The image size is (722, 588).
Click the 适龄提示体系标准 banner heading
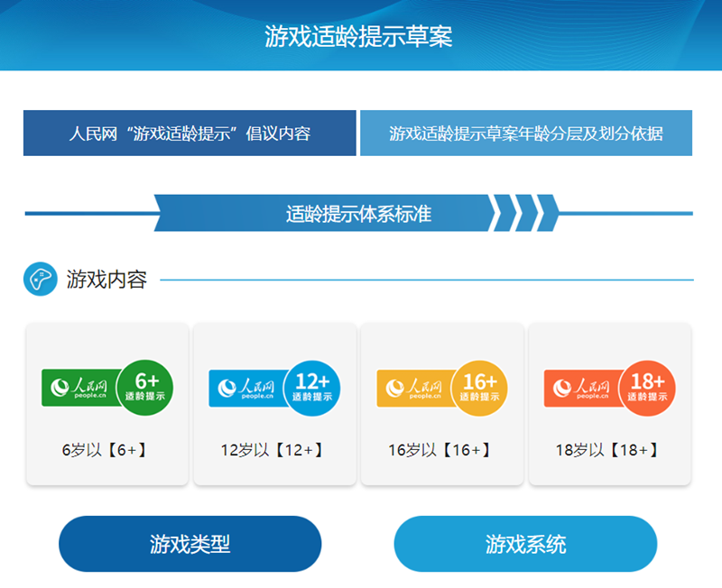coord(358,214)
